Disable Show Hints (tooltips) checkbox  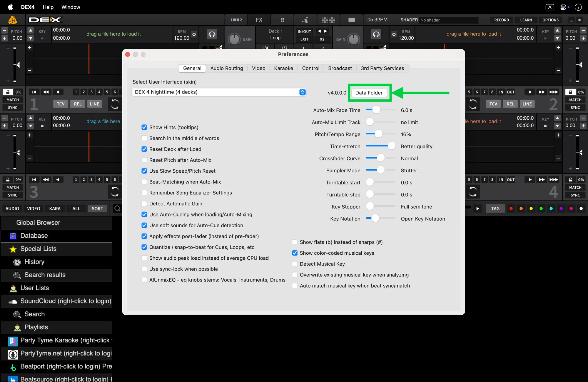(144, 127)
